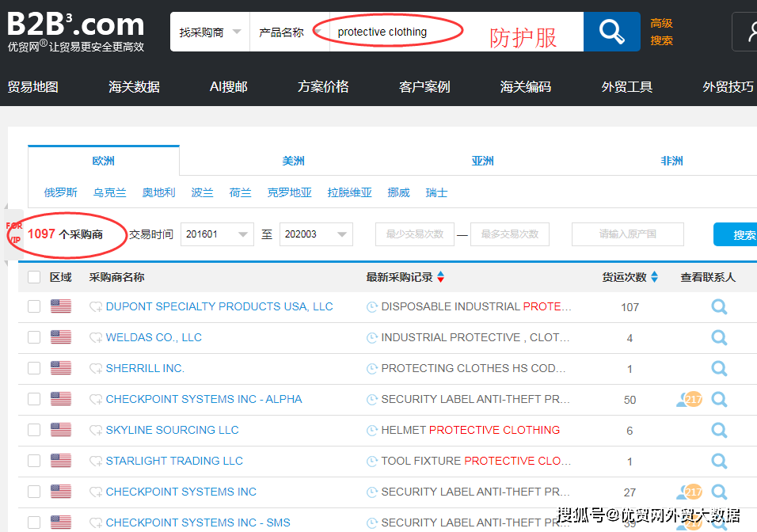The image size is (757, 532).
Task: Click the follow icon beside STARLIGHT TRADING LLC
Action: coord(96,462)
